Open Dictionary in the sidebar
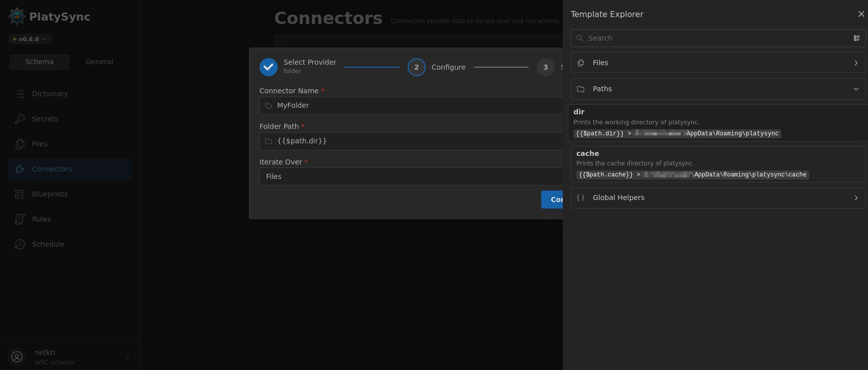 [x=69, y=94]
